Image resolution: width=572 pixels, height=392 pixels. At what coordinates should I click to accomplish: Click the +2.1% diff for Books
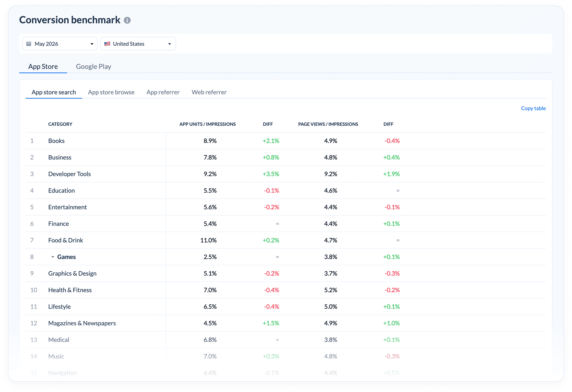click(271, 141)
